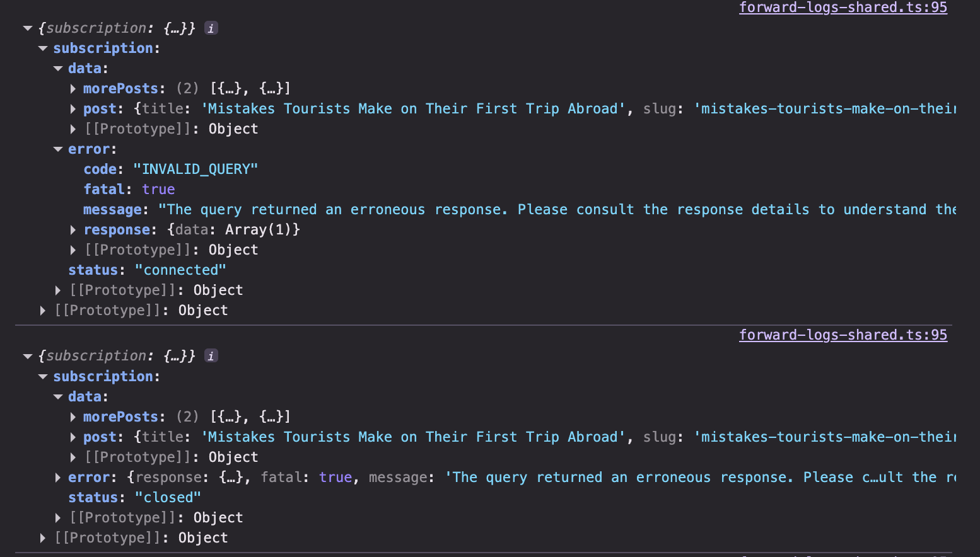980x557 pixels.
Task: Collapse the first log's root {subscription: {…}} object
Action: click(x=28, y=28)
